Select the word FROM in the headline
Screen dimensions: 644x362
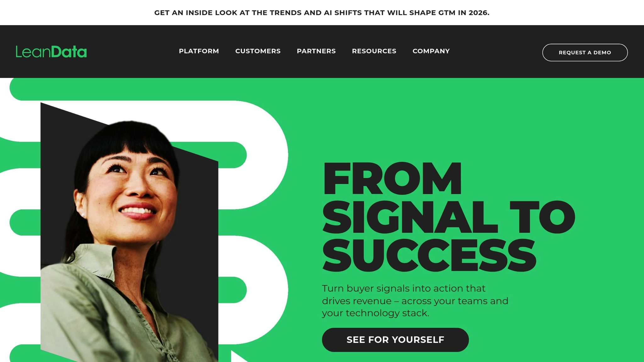tap(392, 178)
